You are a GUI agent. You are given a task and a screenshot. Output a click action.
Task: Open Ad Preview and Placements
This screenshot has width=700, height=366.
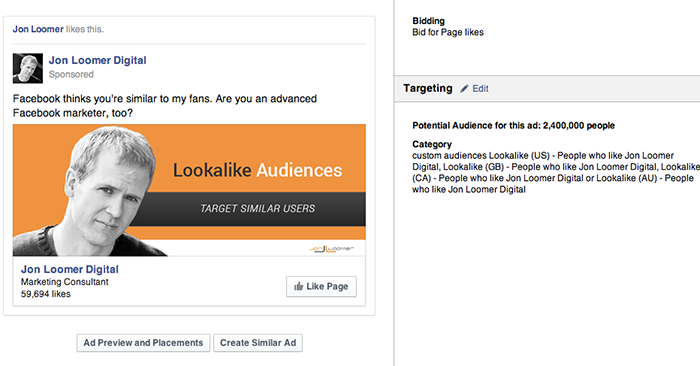pyautogui.click(x=143, y=343)
